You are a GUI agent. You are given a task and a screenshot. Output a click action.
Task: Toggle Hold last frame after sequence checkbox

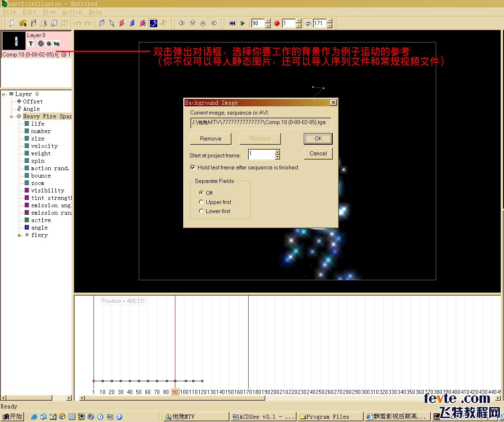[193, 168]
